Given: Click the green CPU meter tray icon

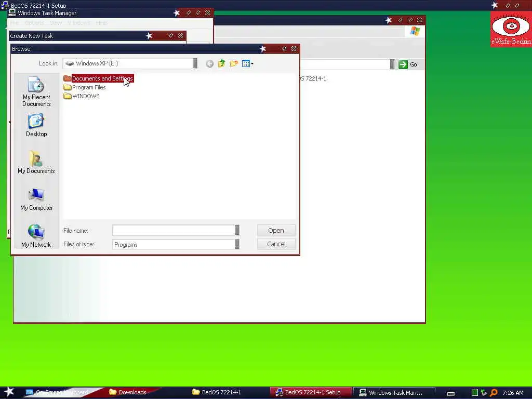Looking at the screenshot, I should [x=475, y=393].
